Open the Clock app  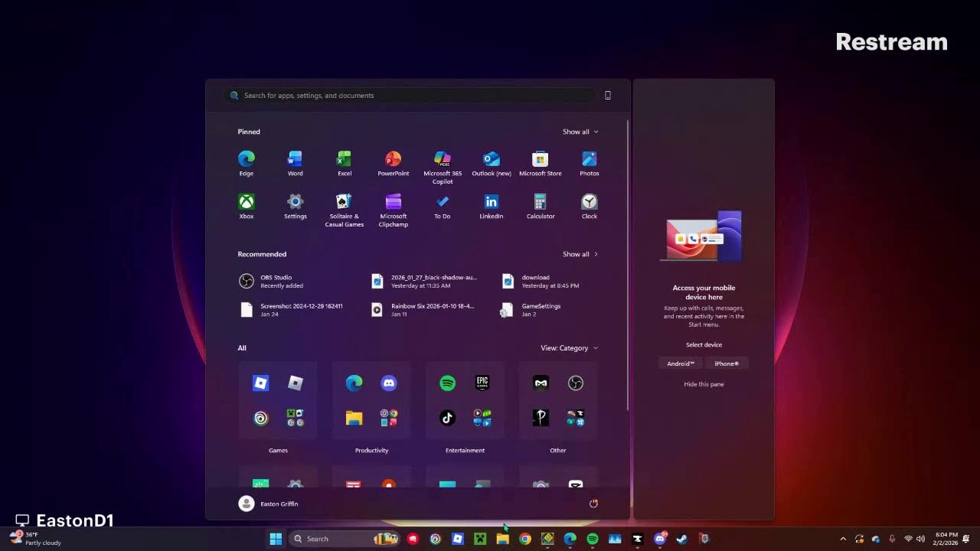click(590, 206)
